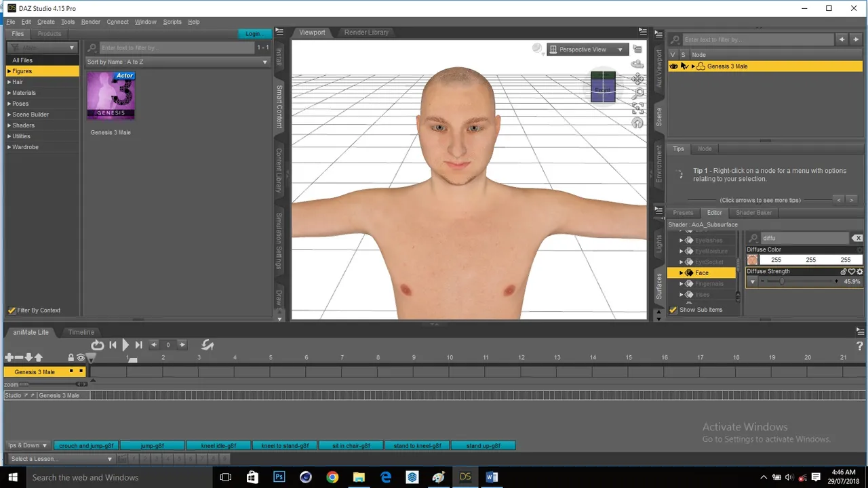Click the remove track minus icon
The width and height of the screenshot is (868, 488).
tap(19, 357)
